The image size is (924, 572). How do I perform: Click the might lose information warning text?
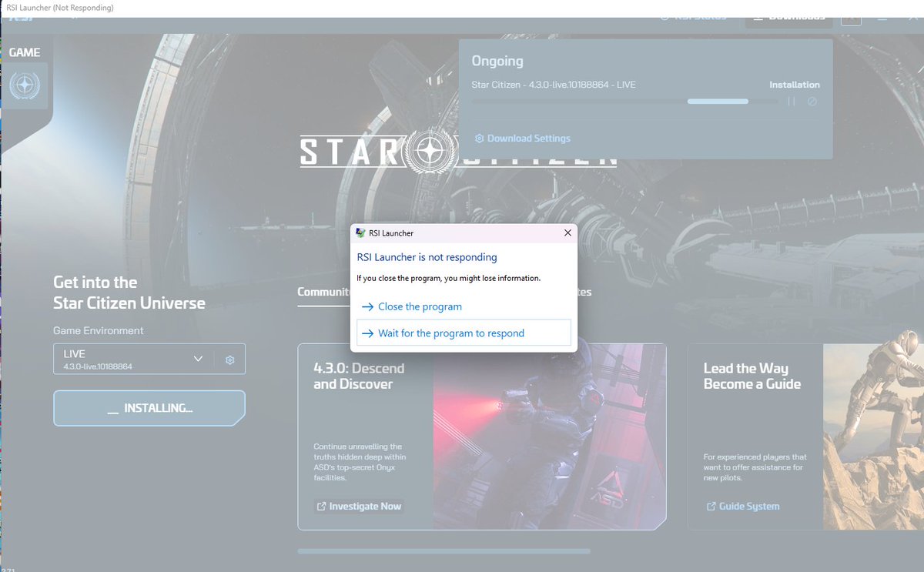(x=449, y=278)
